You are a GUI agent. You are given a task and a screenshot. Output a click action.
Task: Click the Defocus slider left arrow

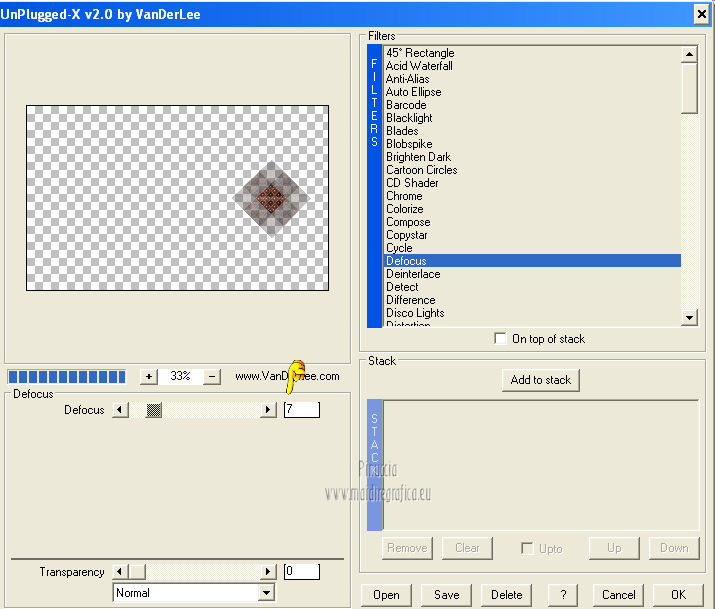[120, 410]
